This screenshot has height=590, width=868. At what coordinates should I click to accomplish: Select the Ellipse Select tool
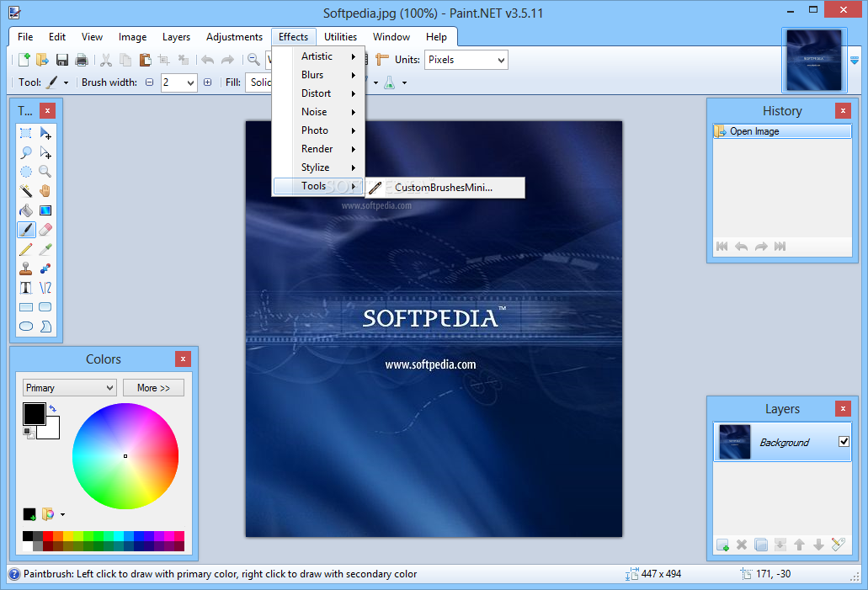coord(26,172)
